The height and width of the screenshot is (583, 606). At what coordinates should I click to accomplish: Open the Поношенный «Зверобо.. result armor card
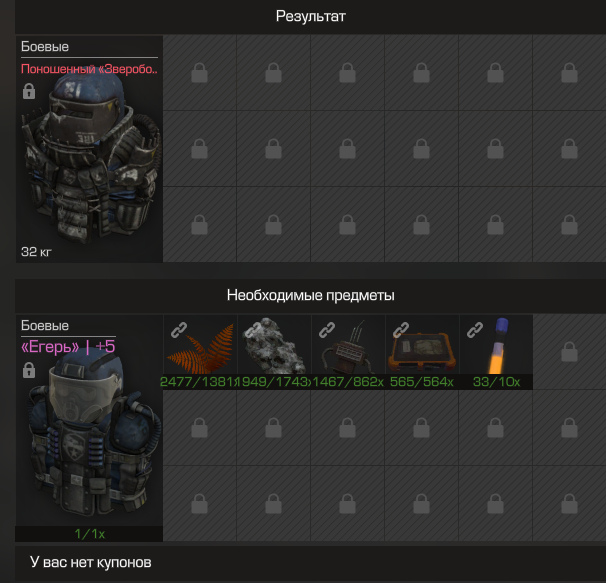click(89, 149)
